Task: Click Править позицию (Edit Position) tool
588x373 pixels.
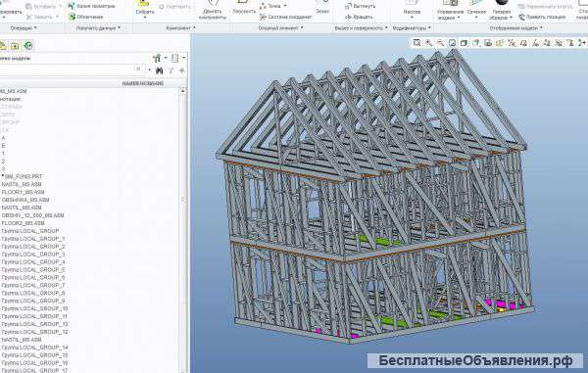Action: (542, 17)
